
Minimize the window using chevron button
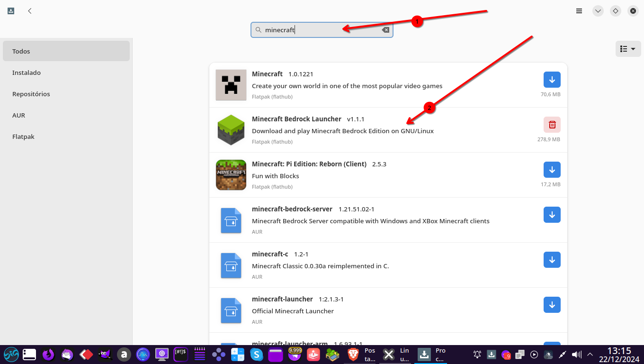tap(598, 10)
